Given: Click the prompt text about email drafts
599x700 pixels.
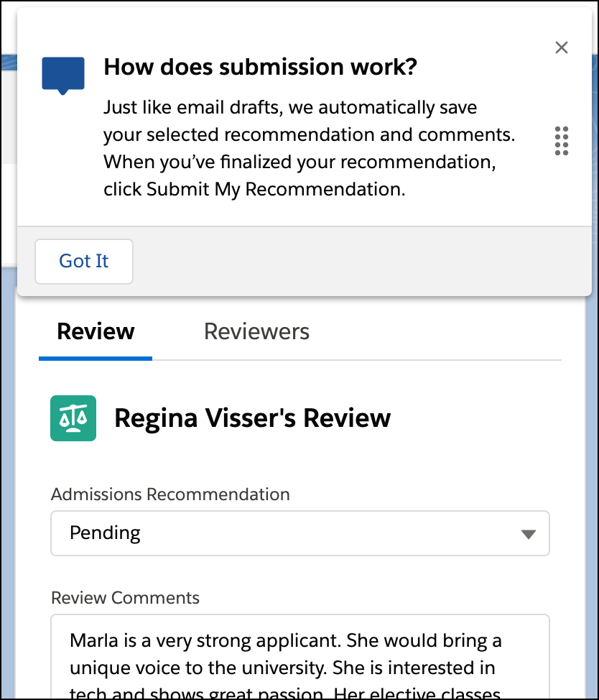Looking at the screenshot, I should pyautogui.click(x=309, y=148).
